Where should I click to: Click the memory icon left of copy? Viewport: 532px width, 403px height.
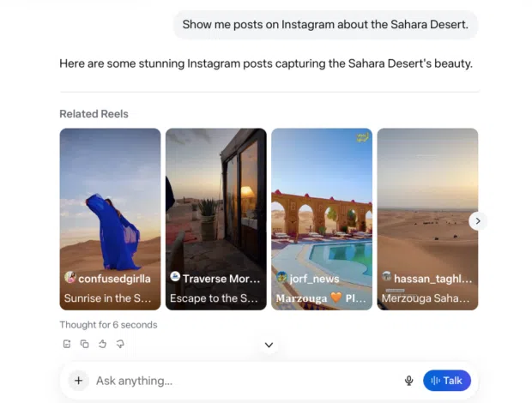(x=67, y=344)
